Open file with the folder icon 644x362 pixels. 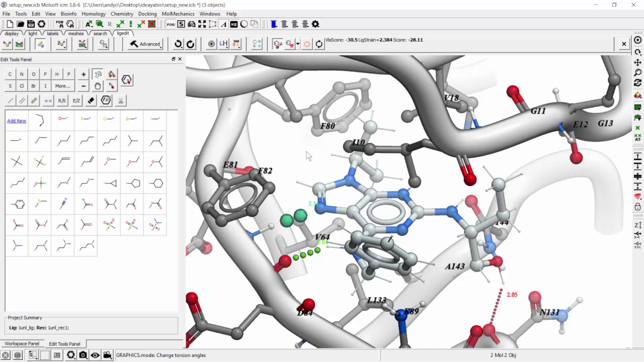(20, 24)
